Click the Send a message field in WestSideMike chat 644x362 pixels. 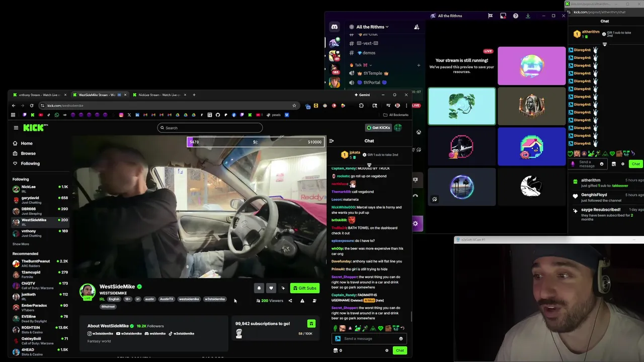point(369,338)
